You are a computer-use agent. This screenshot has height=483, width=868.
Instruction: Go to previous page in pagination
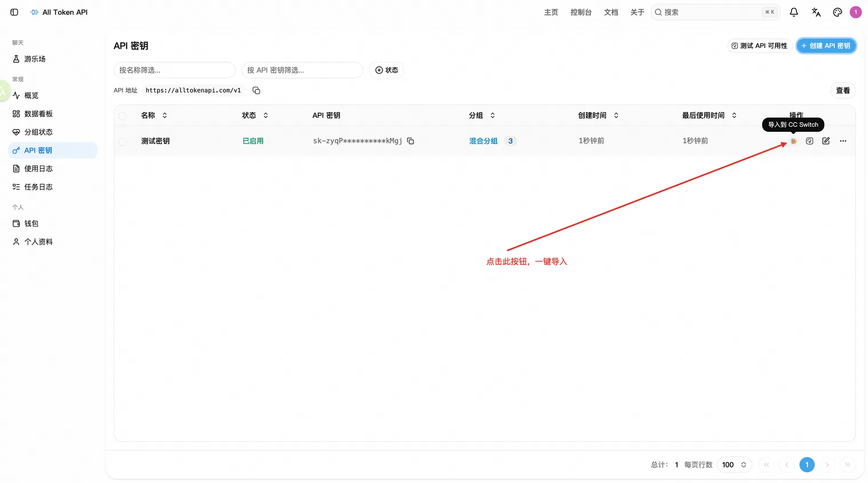click(787, 465)
